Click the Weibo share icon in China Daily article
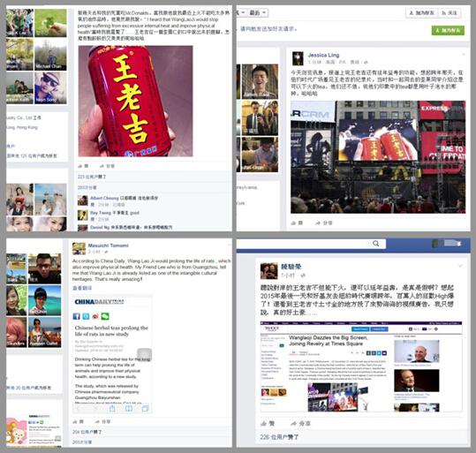The width and height of the screenshot is (476, 453). click(95, 316)
